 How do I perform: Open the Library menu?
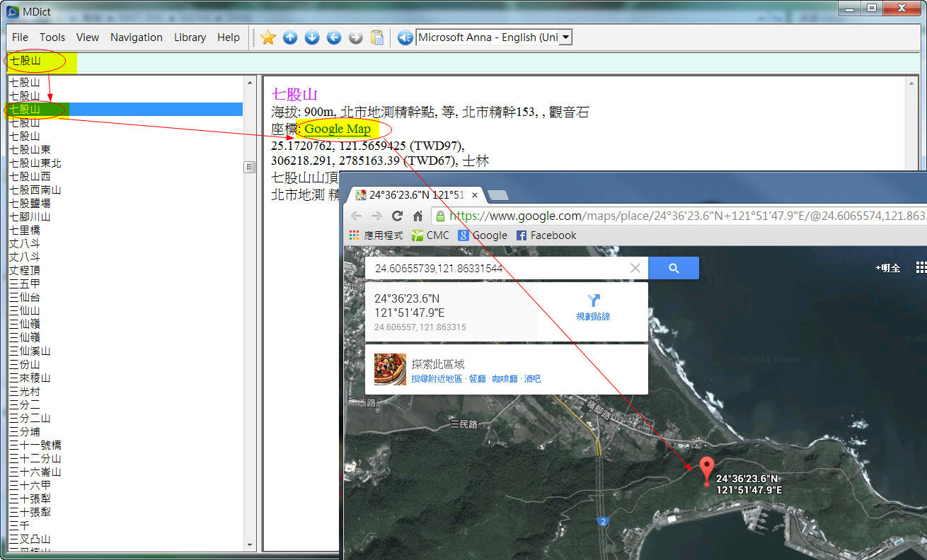coord(190,37)
